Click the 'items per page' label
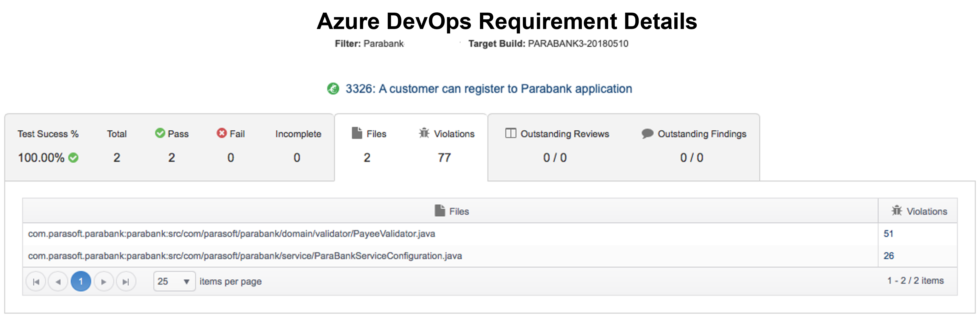980x317 pixels. point(231,282)
